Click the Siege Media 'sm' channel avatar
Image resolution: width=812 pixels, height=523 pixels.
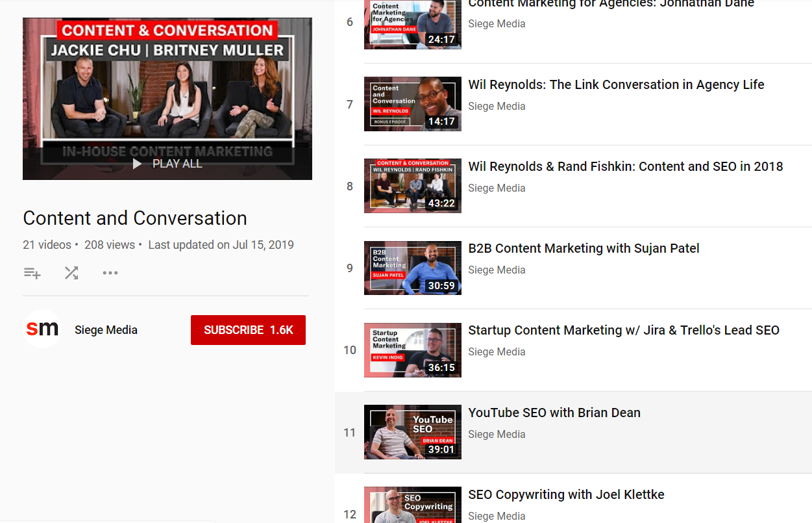pyautogui.click(x=42, y=329)
